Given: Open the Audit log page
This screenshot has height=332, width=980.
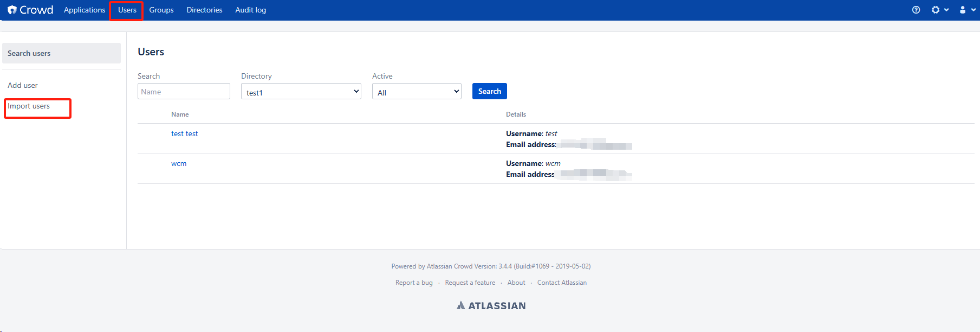Looking at the screenshot, I should click(251, 10).
